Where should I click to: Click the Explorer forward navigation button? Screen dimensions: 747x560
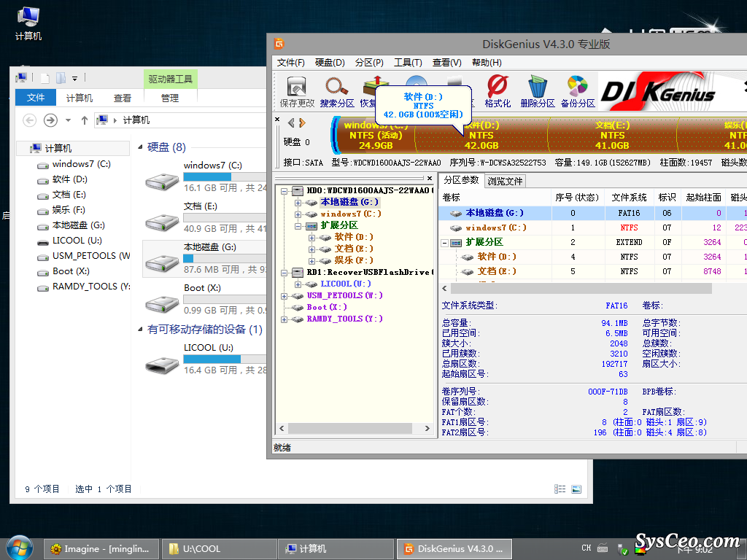point(50,120)
